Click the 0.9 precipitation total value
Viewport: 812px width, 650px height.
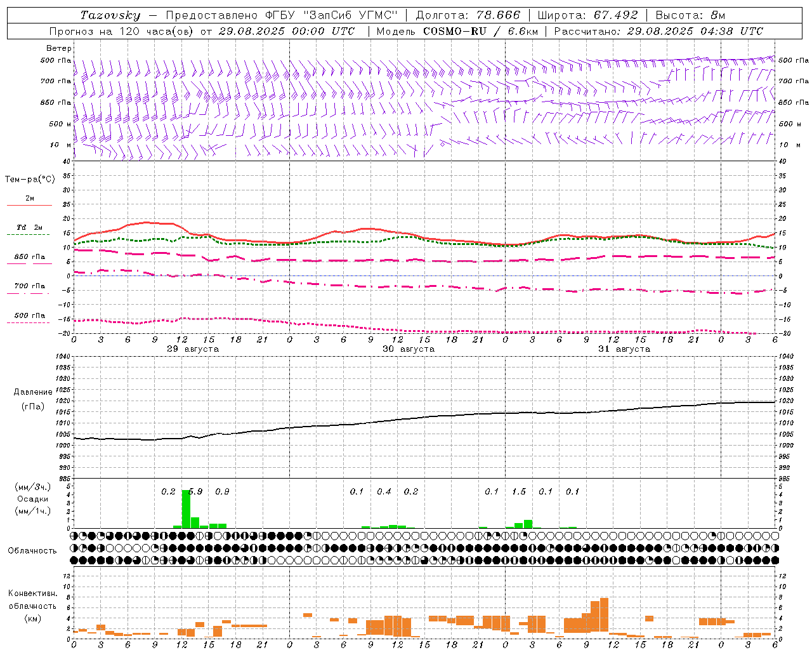point(222,492)
